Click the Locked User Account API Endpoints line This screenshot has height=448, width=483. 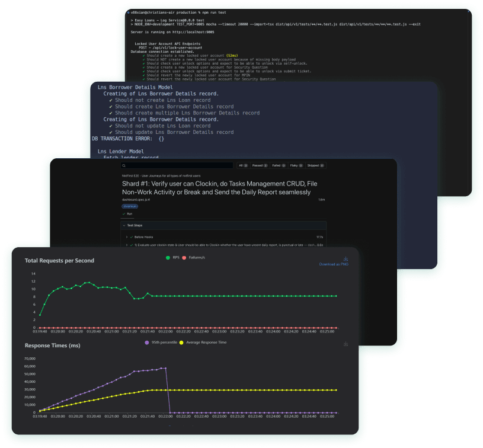click(x=167, y=44)
